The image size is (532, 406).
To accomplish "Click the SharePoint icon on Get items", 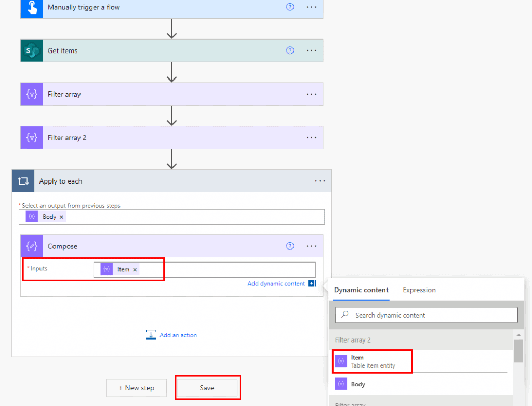I will click(32, 50).
